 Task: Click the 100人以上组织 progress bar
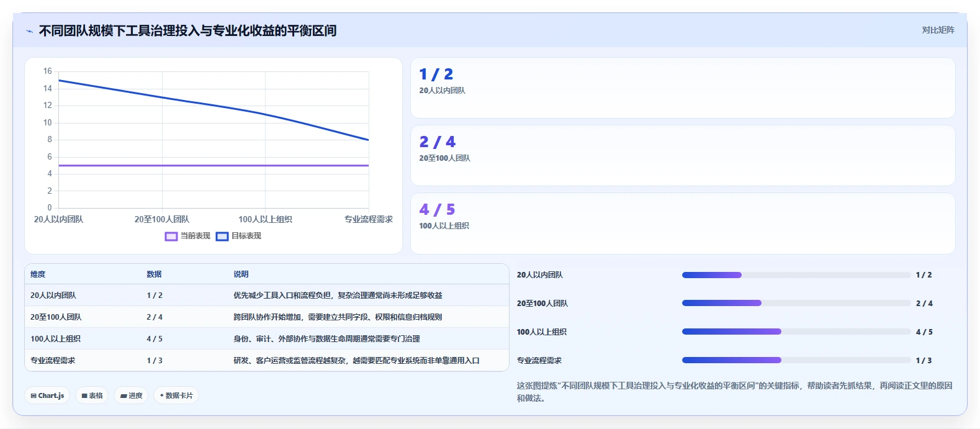pos(796,332)
